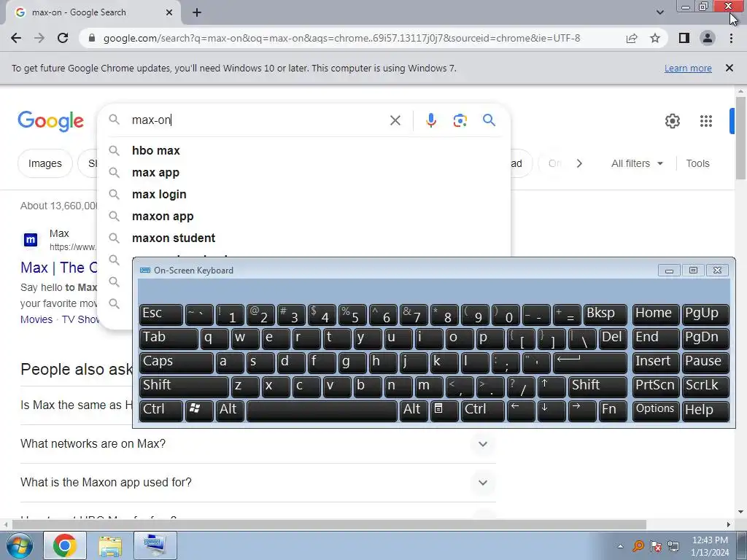Click the taskbar clock showing 12:43 PM

(710, 545)
